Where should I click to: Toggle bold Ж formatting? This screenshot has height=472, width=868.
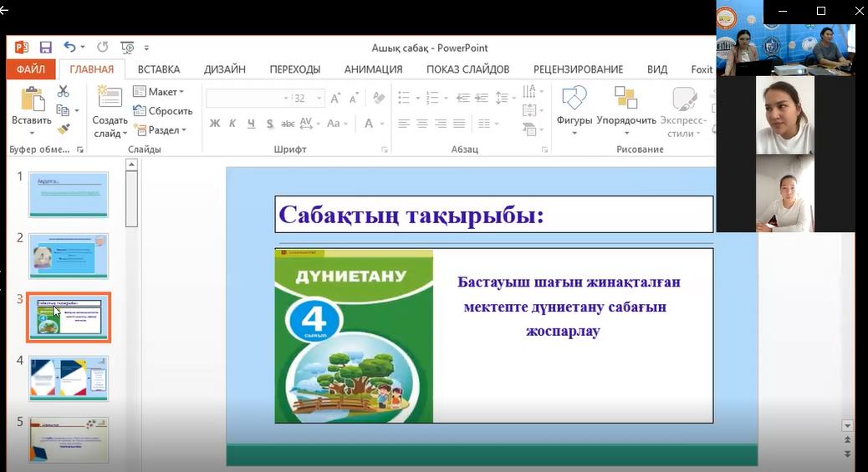(x=215, y=124)
